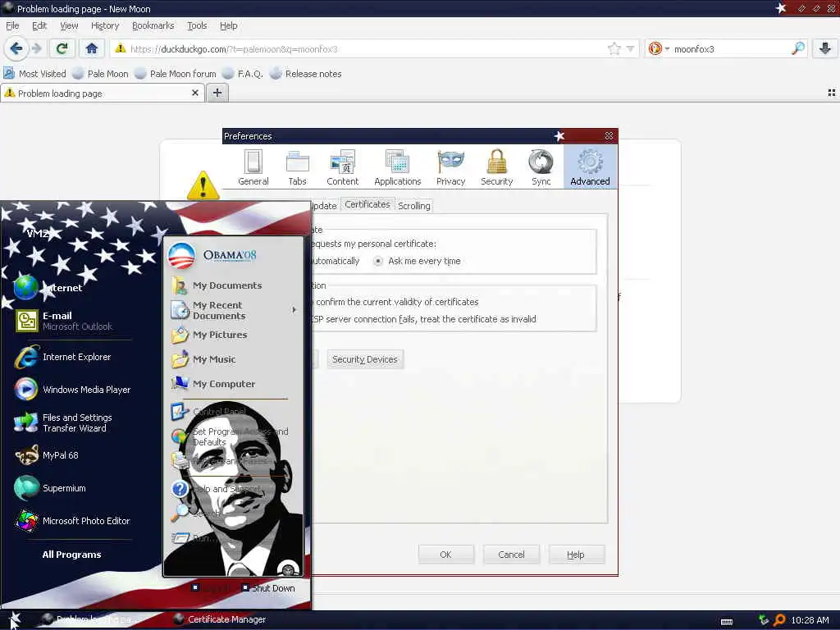Open the Bookmarks menu
The width and height of the screenshot is (840, 630).
click(x=153, y=25)
